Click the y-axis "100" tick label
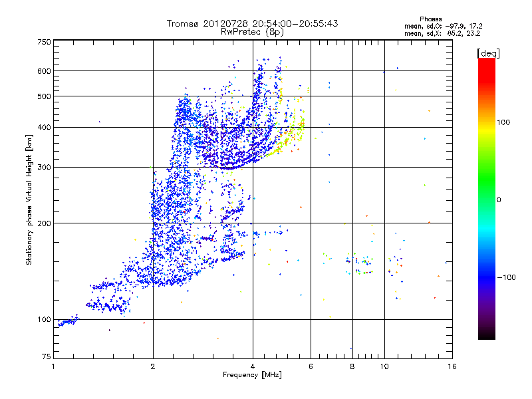Viewport: 532px width, 399px height. [44, 320]
